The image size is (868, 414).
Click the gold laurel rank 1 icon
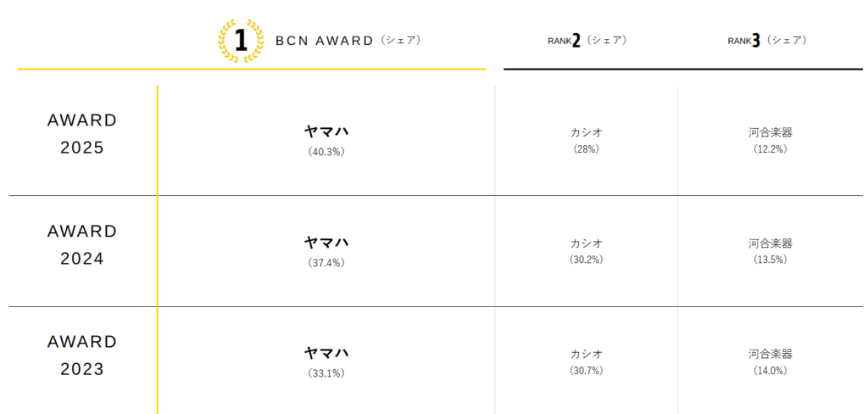tap(241, 41)
